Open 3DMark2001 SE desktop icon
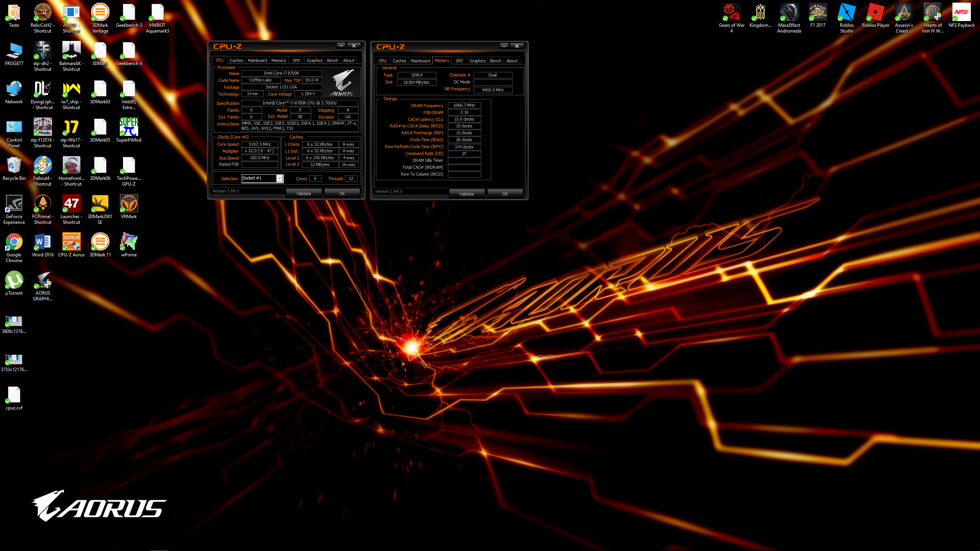Image resolution: width=980 pixels, height=551 pixels. (x=100, y=209)
